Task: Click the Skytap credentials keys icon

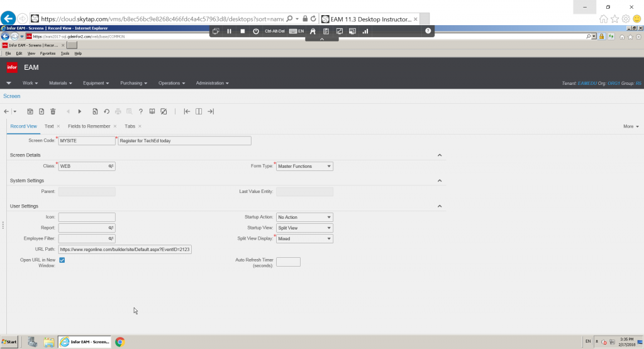Action: tap(313, 31)
